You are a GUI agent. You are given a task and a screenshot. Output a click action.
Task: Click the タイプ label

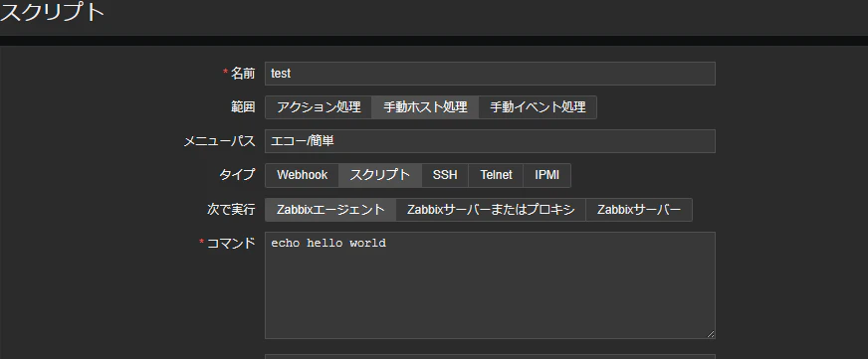[x=238, y=175]
